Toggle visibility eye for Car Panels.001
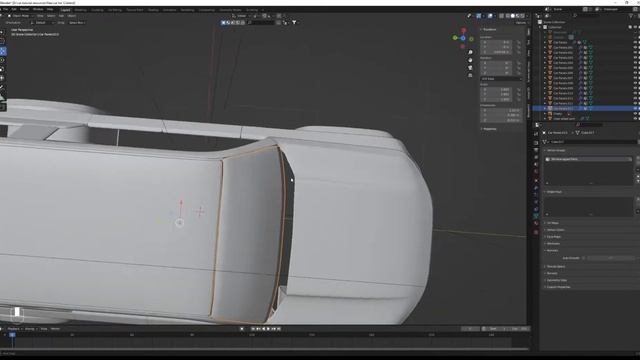Image resolution: width=640 pixels, height=360 pixels. point(635,47)
